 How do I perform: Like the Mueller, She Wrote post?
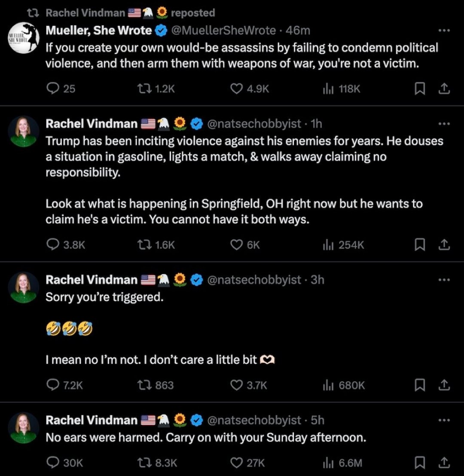tap(236, 89)
